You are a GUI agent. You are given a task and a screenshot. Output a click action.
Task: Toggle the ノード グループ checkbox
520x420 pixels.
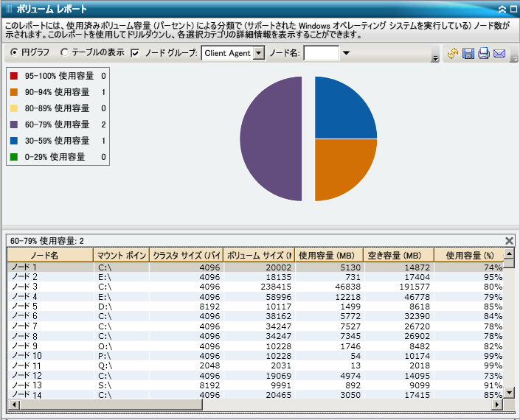[x=135, y=53]
